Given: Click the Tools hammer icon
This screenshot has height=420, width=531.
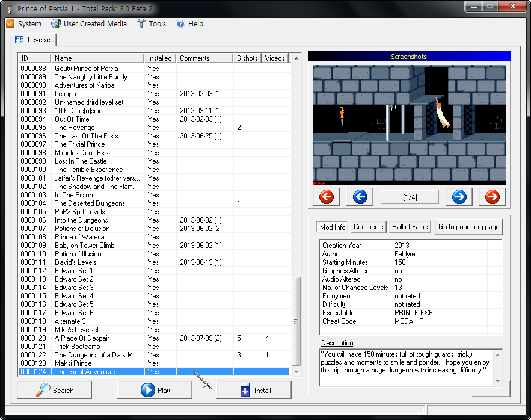Looking at the screenshot, I should click(x=141, y=23).
